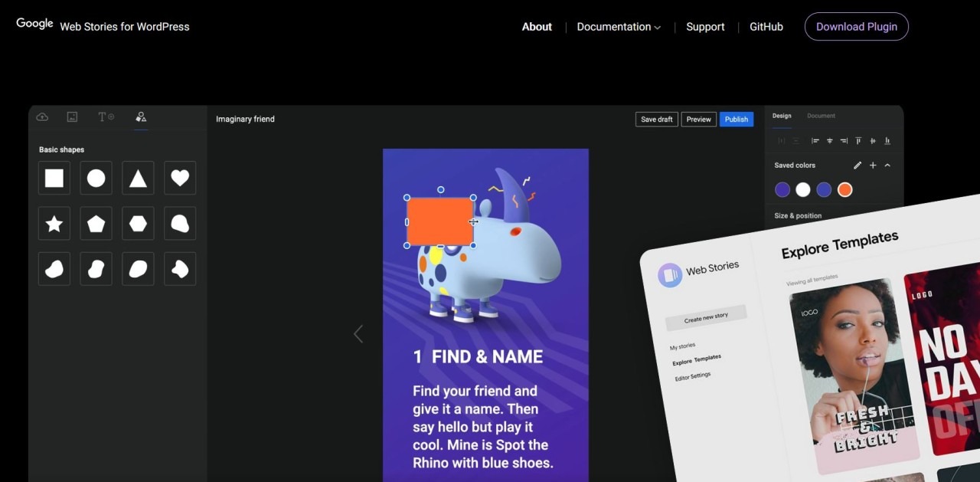Select the text tool icon
Viewport: 980px width, 482px height.
(x=106, y=117)
